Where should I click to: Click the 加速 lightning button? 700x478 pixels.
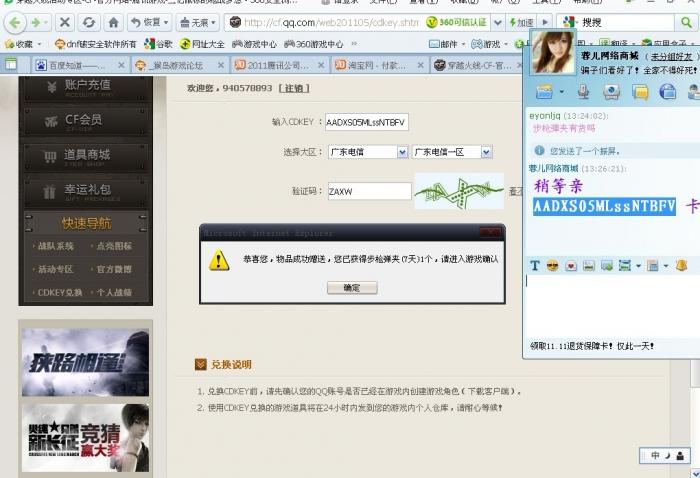tap(521, 22)
